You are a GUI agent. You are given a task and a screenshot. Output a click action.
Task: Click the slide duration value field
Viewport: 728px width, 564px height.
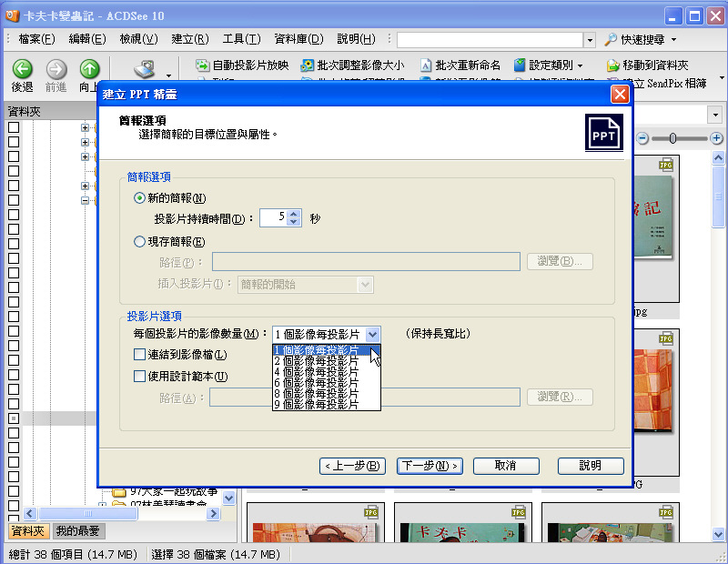274,217
